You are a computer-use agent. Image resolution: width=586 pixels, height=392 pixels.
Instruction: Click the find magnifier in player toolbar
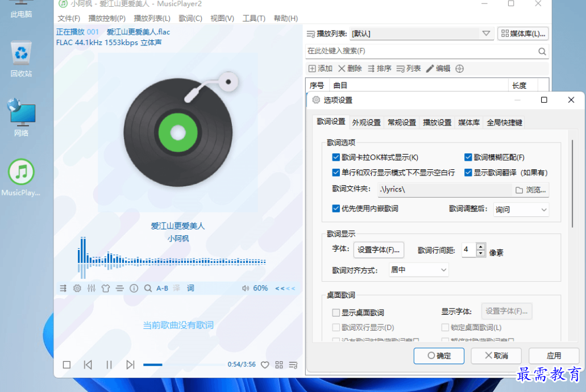tap(148, 288)
